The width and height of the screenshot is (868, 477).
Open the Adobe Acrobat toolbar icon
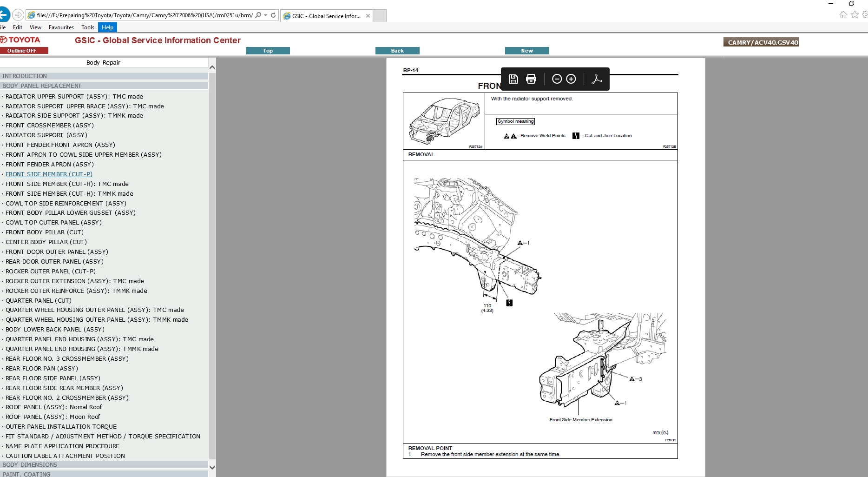click(597, 79)
